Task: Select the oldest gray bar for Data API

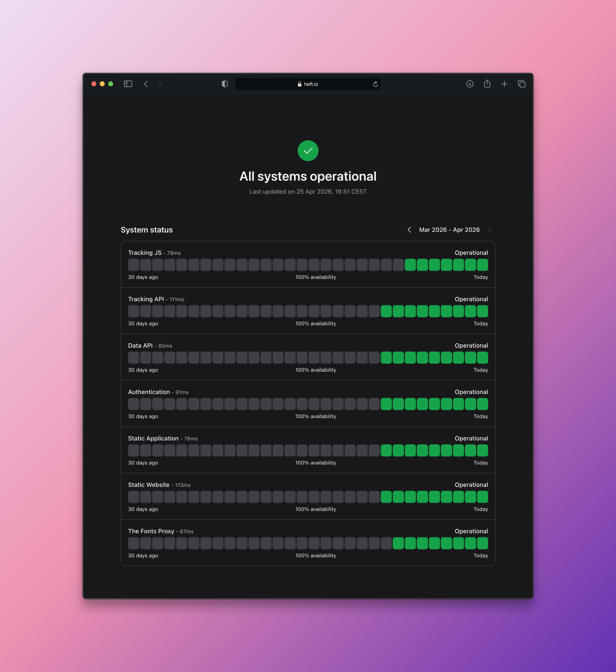Action: pyautogui.click(x=134, y=357)
